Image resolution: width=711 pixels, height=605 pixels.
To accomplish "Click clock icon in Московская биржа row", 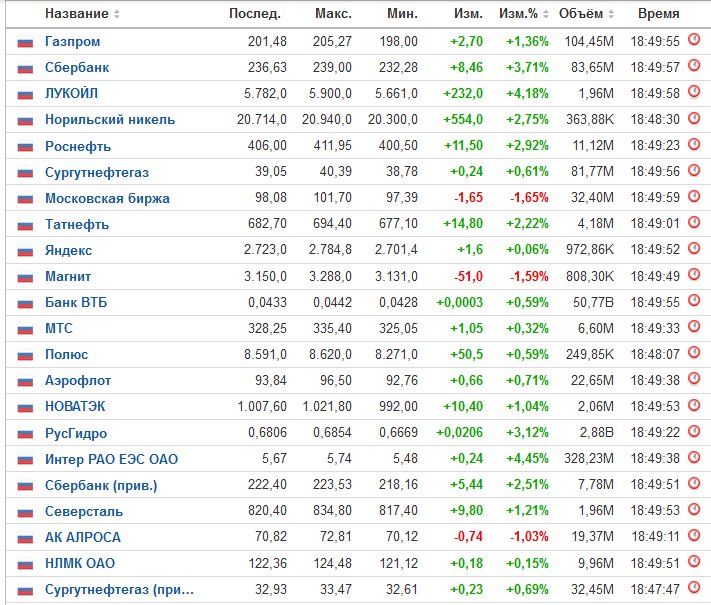I will [694, 196].
